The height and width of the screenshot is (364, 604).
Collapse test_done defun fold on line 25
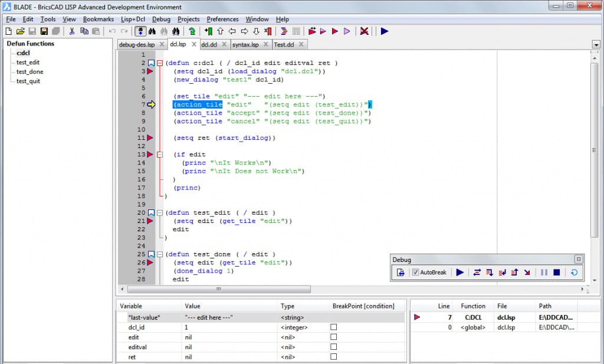(x=159, y=254)
